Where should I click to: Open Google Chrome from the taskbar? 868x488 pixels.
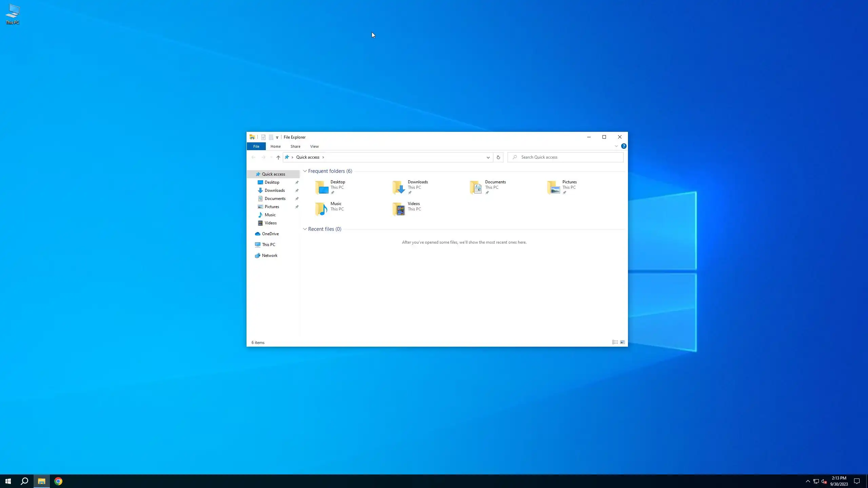pyautogui.click(x=58, y=481)
